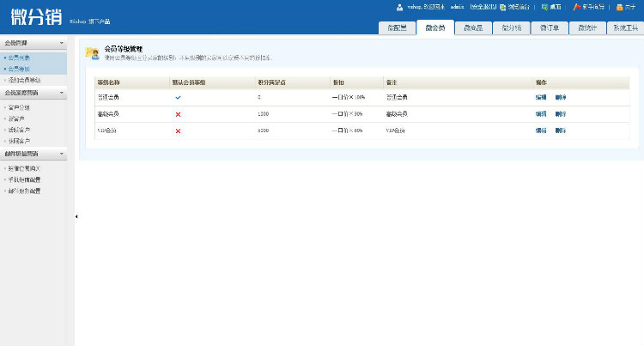Click the sidebar collapse arrow handle
644x346 pixels.
[76, 216]
